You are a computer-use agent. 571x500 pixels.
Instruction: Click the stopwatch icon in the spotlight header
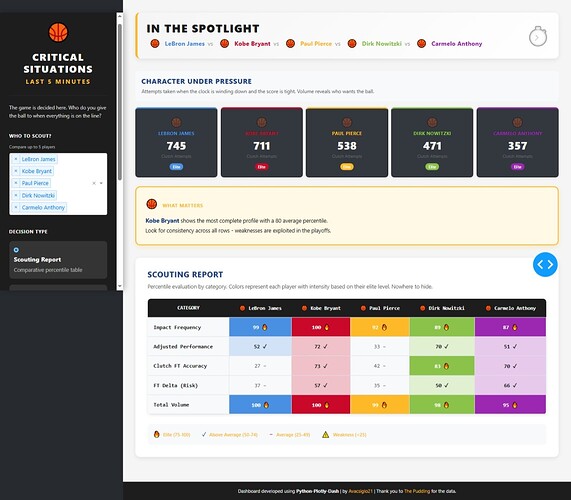[x=538, y=36]
